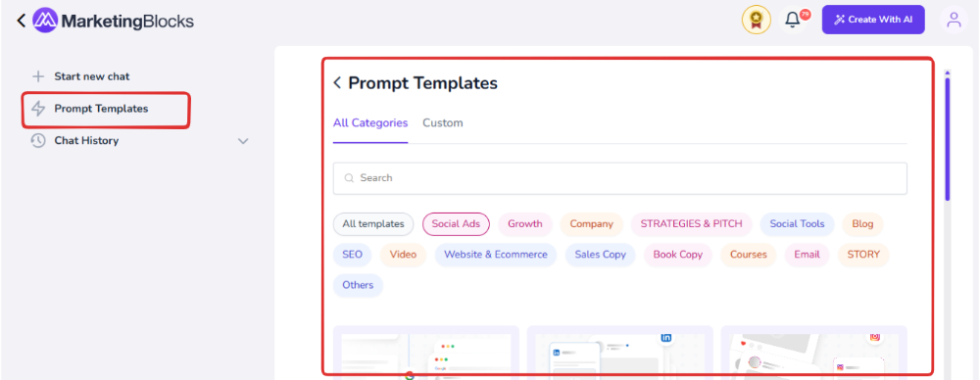Select the All templates filter chip
Image resolution: width=980 pixels, height=380 pixels.
(x=373, y=223)
